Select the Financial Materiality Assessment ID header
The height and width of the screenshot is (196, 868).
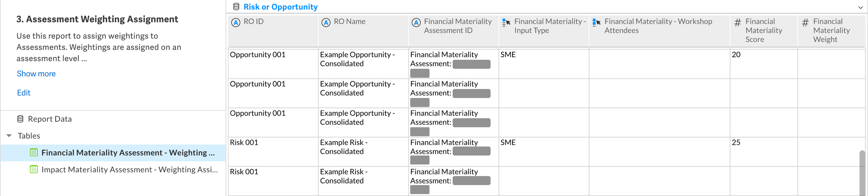(454, 31)
